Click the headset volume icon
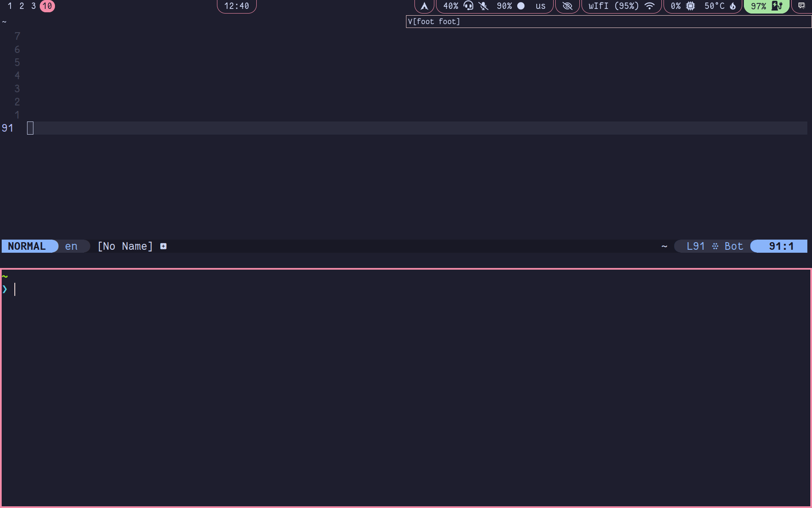The height and width of the screenshot is (508, 812). [x=468, y=6]
